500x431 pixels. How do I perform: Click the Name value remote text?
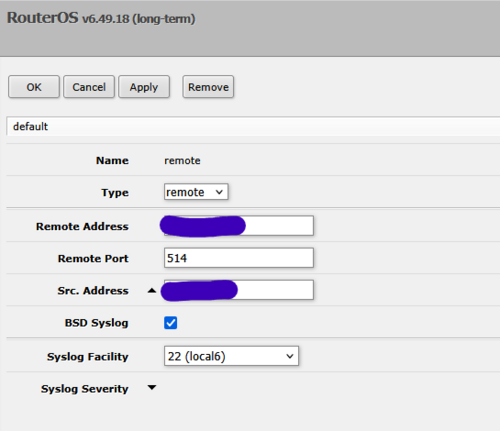pyautogui.click(x=182, y=161)
